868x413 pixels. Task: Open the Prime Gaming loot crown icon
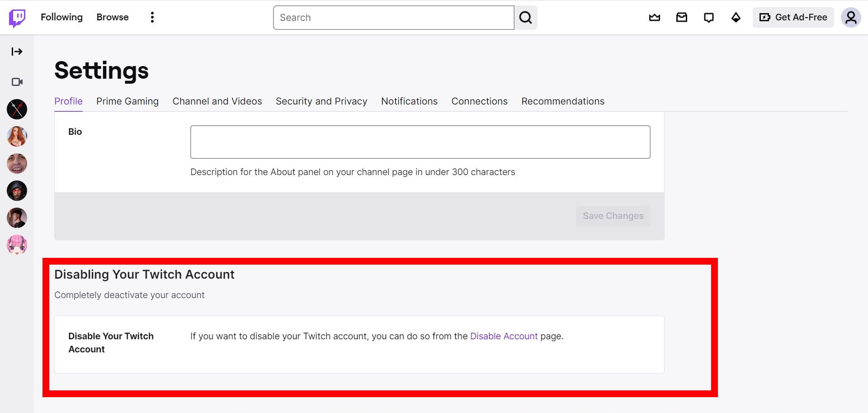point(654,17)
